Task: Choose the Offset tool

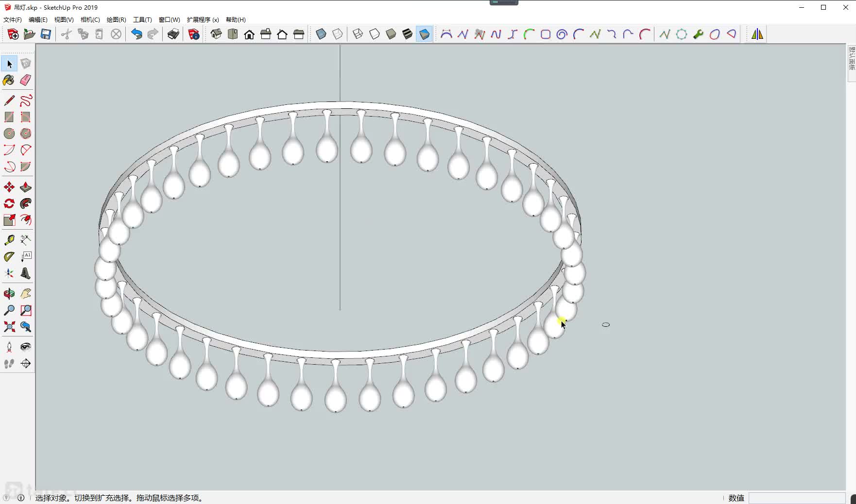Action: (x=26, y=220)
